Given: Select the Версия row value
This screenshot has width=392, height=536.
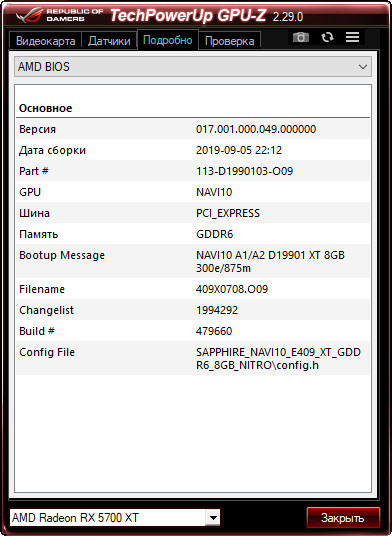Looking at the screenshot, I should pyautogui.click(x=256, y=129).
